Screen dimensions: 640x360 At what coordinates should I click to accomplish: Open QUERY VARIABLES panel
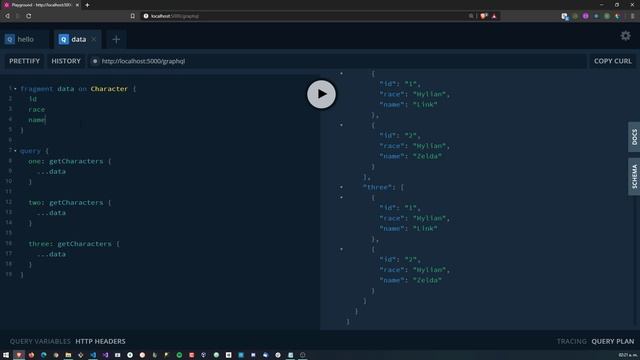40,341
